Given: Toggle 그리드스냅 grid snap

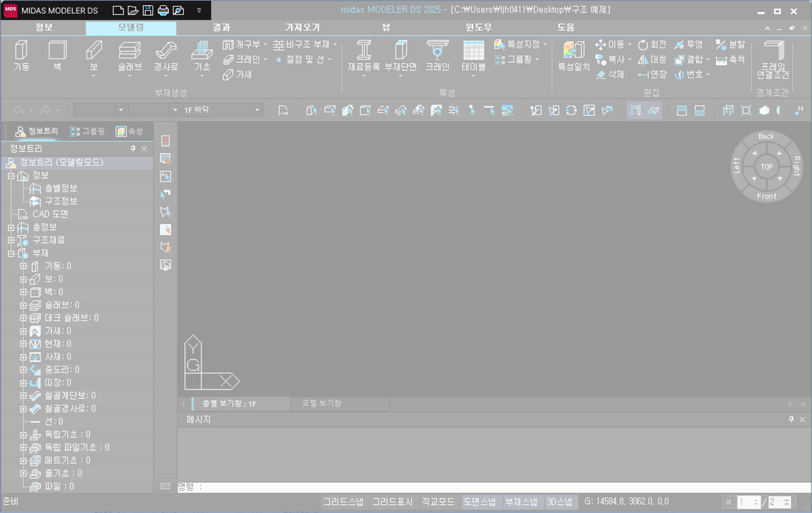Looking at the screenshot, I should (343, 502).
